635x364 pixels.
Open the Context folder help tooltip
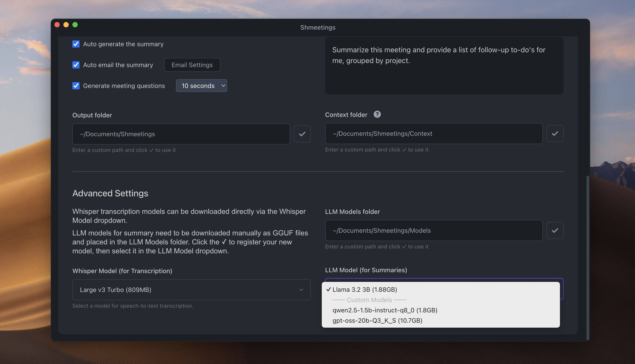coord(377,114)
